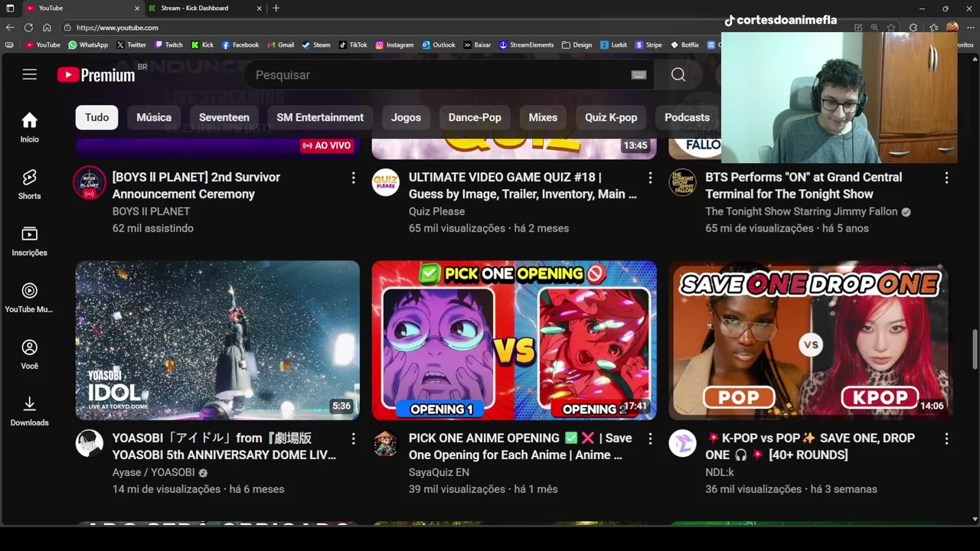Open Quiz Please channel avatar
Screen dimensions: 980x551
coord(386,182)
